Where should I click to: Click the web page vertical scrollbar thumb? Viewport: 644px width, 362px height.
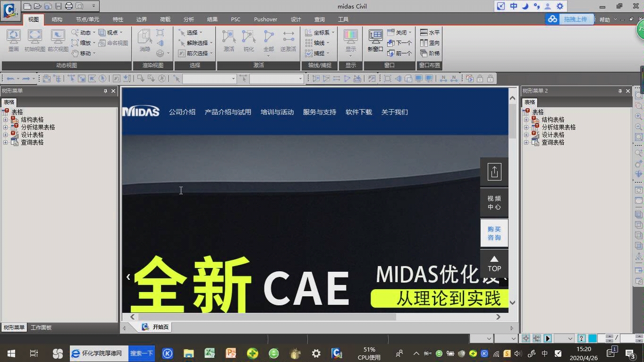[x=512, y=121]
